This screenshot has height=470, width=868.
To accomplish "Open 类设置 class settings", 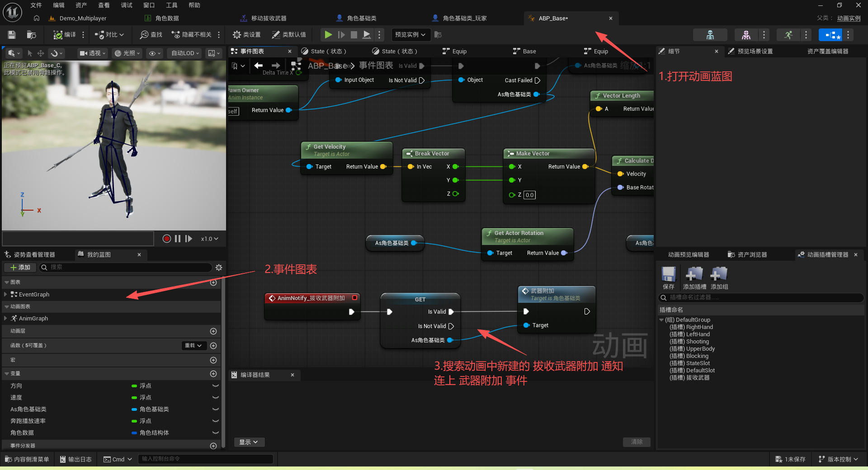I will [x=246, y=35].
